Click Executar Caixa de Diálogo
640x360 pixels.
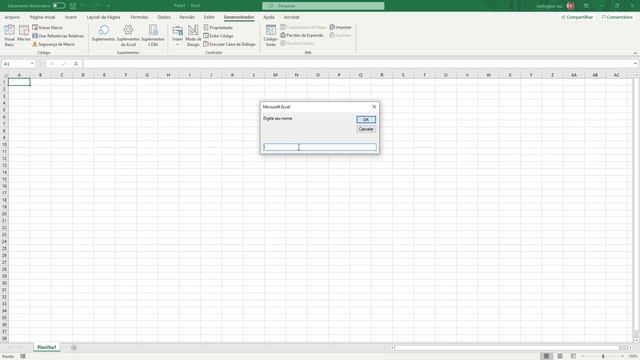click(x=229, y=44)
